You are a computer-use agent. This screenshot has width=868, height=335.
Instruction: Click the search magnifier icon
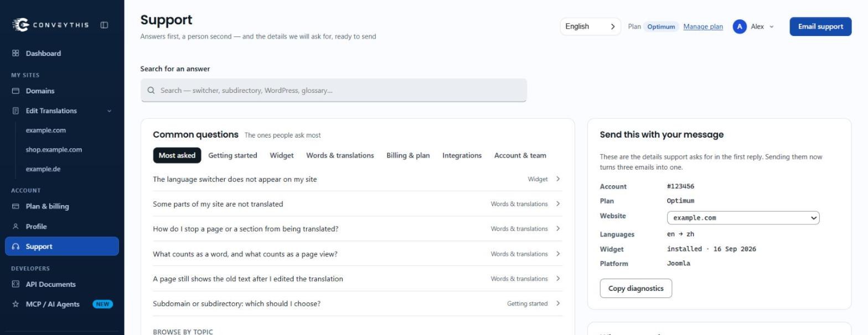tap(151, 90)
